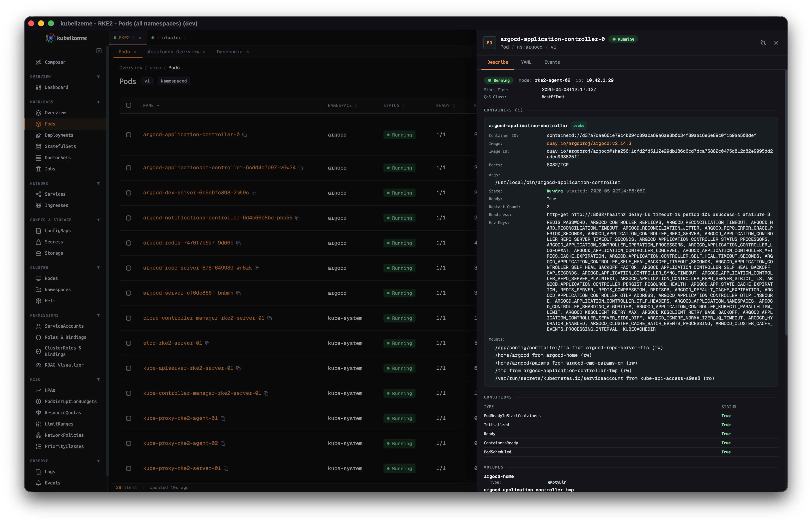The height and width of the screenshot is (524, 812).
Task: Collapse the Overview sidebar section
Action: point(98,76)
